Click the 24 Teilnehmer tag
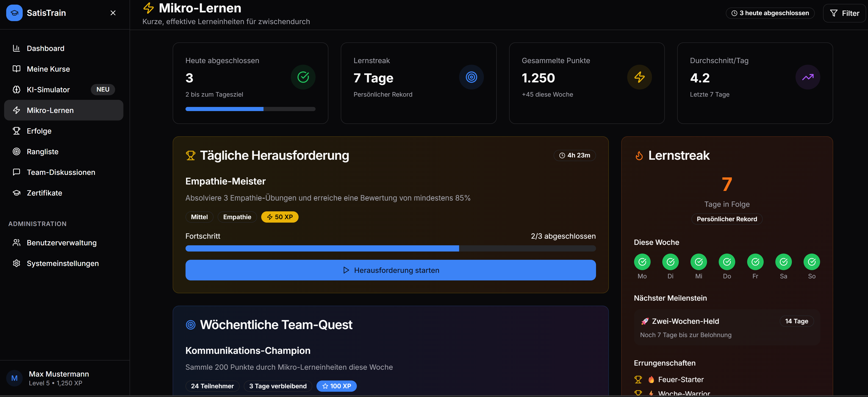This screenshot has height=397, width=868. 212,386
